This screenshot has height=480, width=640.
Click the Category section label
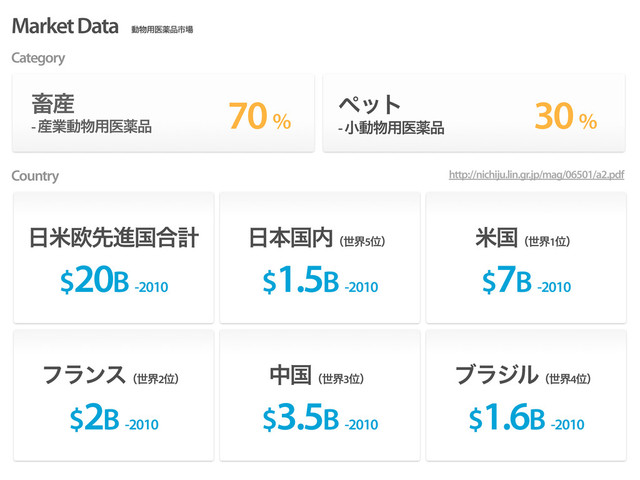coord(38,58)
